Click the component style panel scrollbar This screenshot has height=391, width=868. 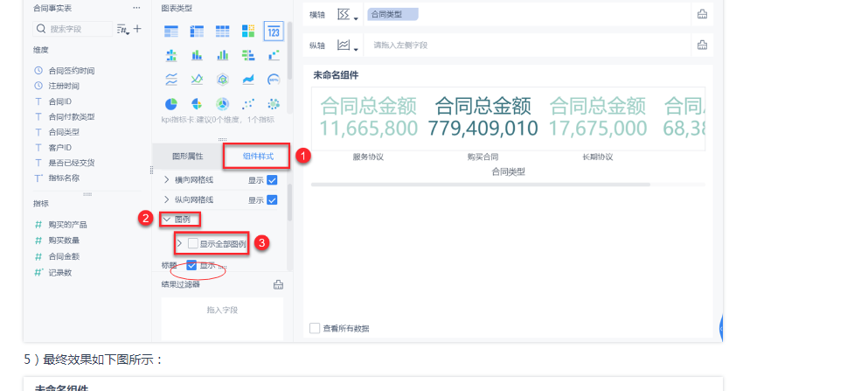point(289,202)
